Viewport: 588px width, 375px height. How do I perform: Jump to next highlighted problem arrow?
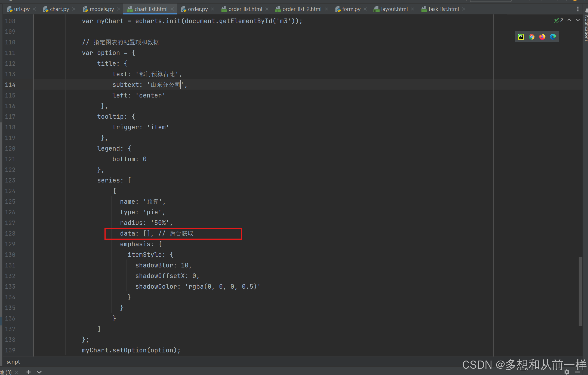click(x=578, y=20)
